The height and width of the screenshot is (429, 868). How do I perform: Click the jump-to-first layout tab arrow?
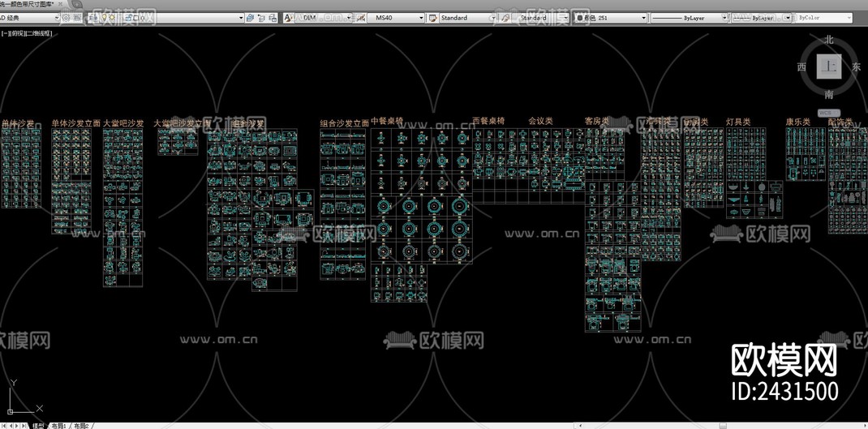coord(4,426)
